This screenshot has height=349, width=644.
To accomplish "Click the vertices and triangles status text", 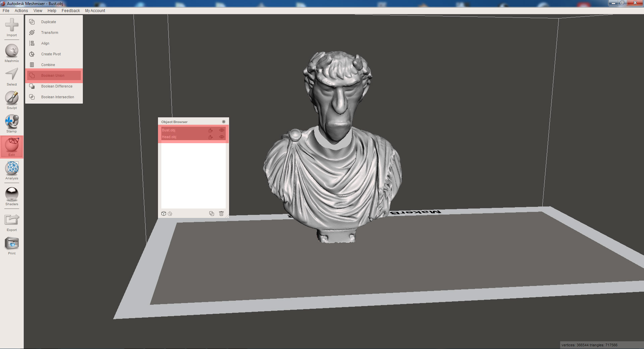I will 589,345.
